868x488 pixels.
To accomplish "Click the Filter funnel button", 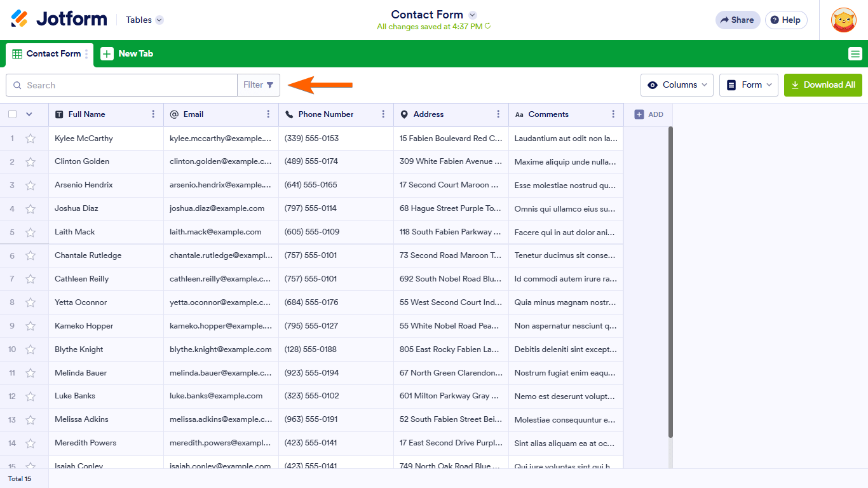I will point(259,85).
